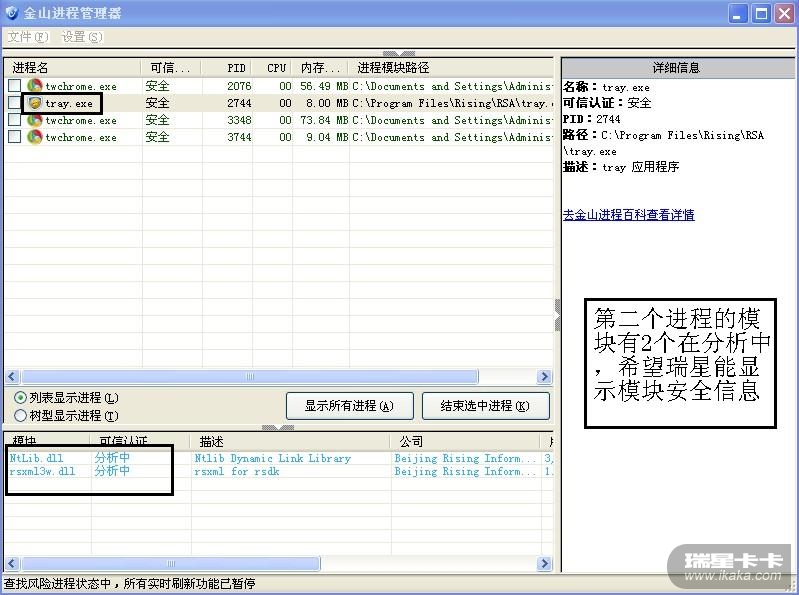This screenshot has height=595, width=799.
Task: Sort by 内存... column header
Action: (320, 67)
